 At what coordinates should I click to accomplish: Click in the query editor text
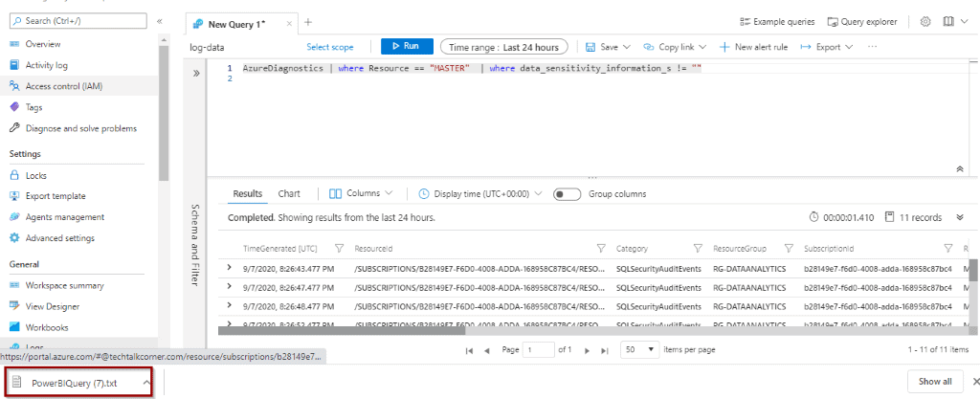tap(472, 68)
